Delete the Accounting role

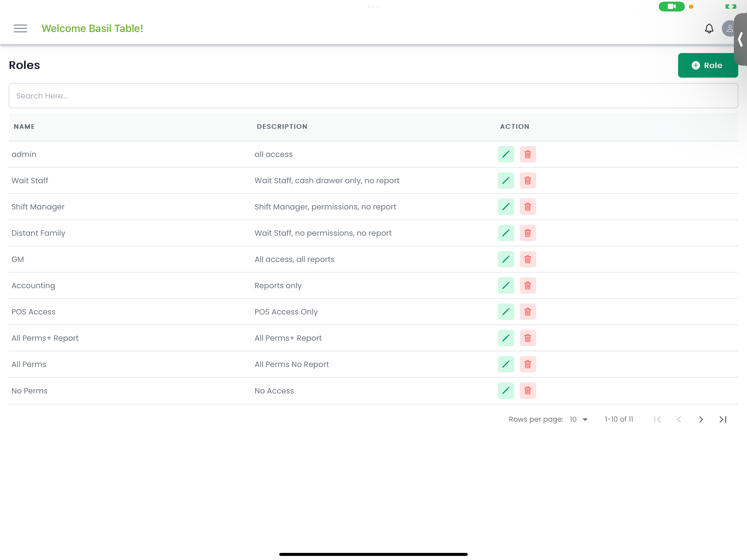(527, 285)
